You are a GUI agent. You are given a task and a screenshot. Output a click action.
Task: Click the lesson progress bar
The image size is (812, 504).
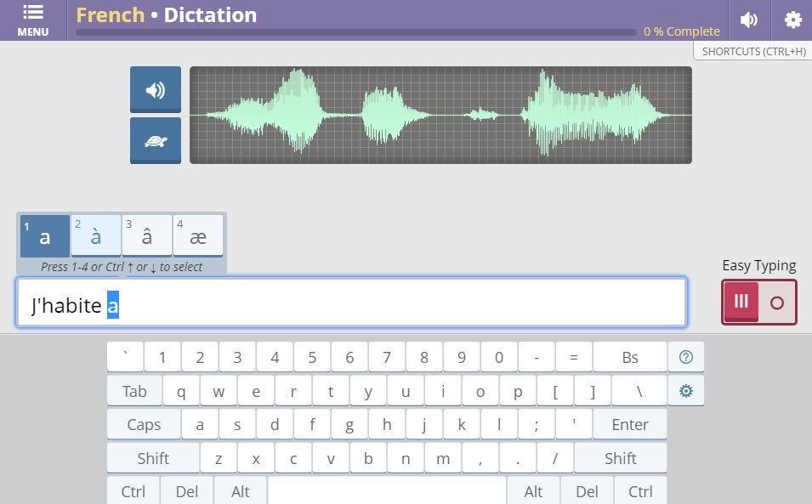click(356, 32)
